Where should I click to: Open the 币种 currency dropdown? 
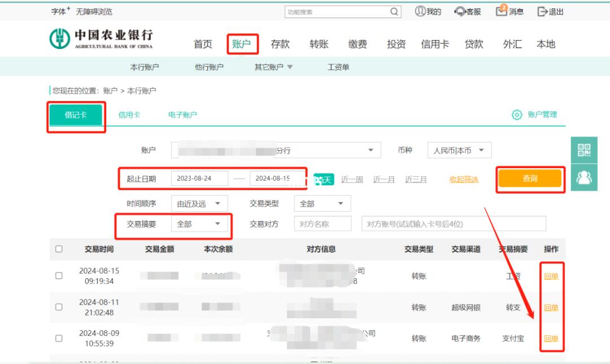coord(459,150)
